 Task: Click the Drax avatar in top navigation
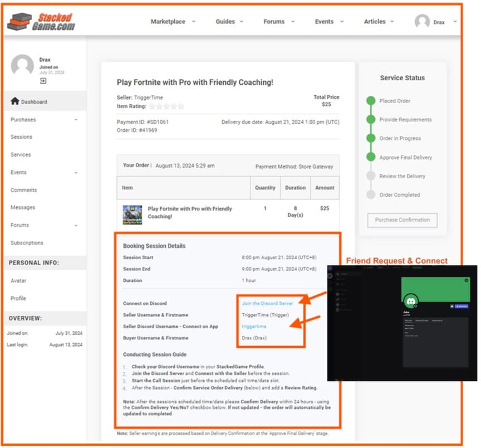tap(422, 22)
